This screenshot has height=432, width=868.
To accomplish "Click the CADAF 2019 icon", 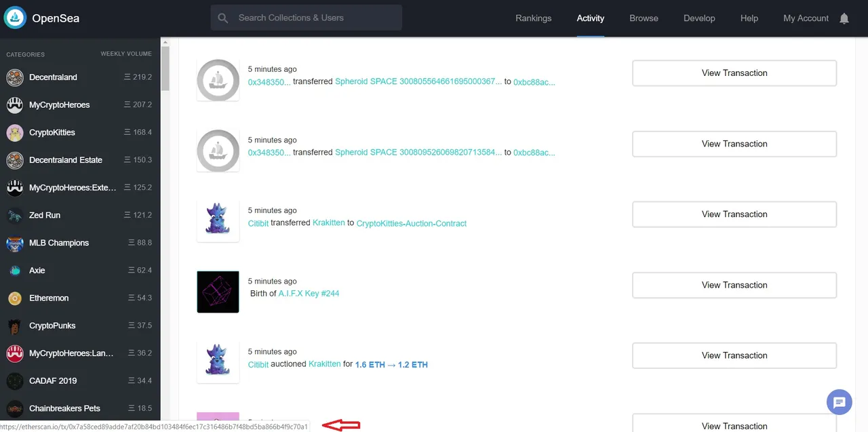I will [x=15, y=381].
